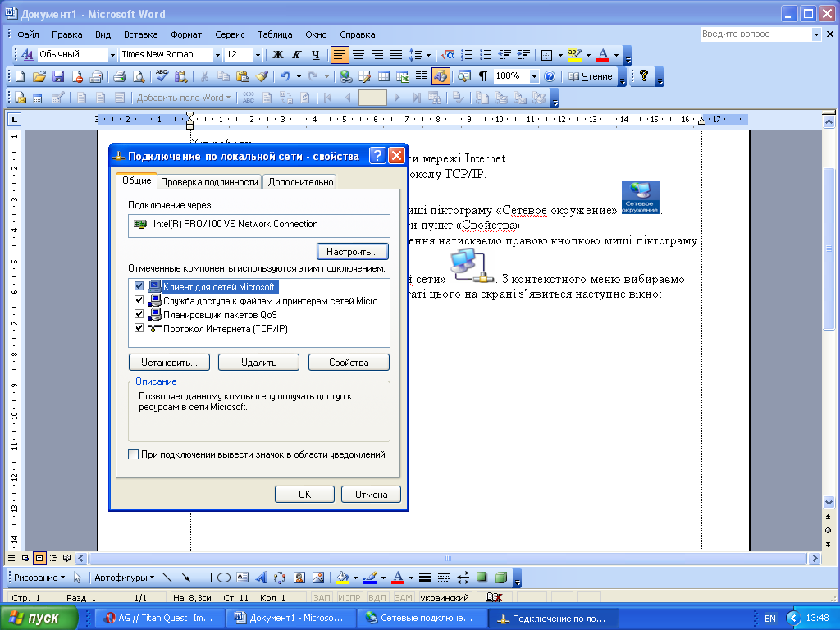Uncheck Протокол Интернета (TCP/IP) checkbox
Image resolution: width=840 pixels, height=630 pixels.
tap(139, 328)
